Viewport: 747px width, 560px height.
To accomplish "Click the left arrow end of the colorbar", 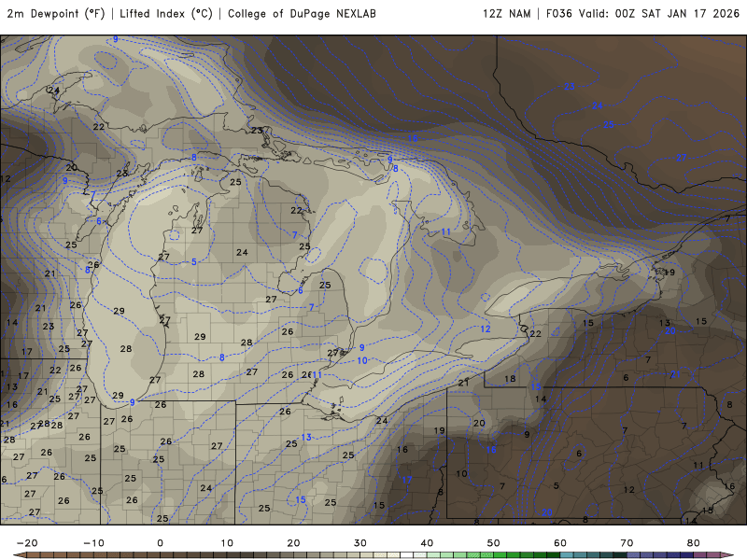I will click(19, 555).
